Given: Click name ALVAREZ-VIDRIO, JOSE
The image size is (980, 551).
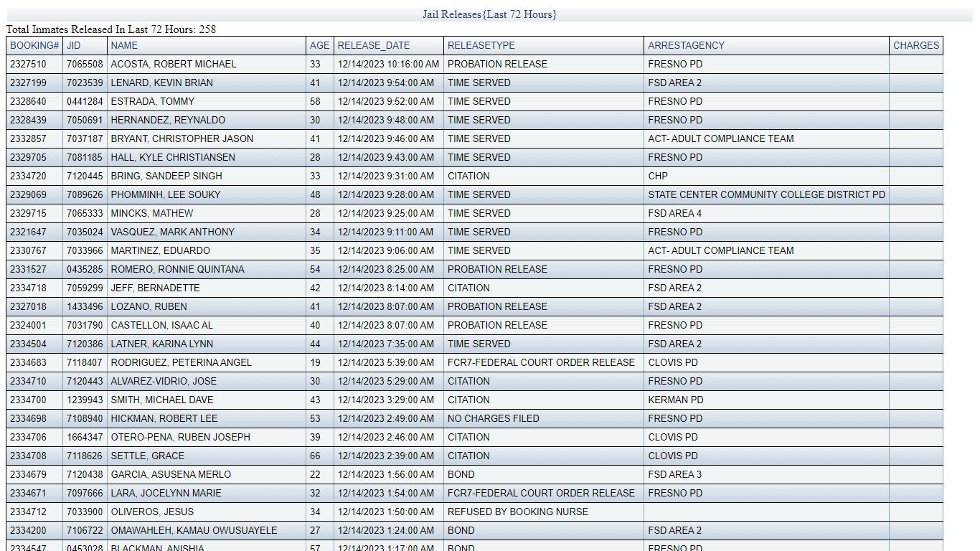Looking at the screenshot, I should click(x=164, y=381).
